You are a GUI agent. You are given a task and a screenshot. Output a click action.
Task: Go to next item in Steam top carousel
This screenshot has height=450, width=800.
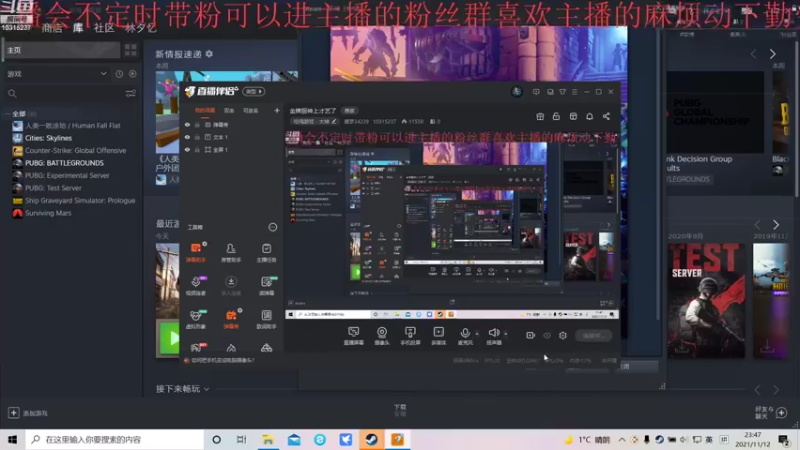772,54
